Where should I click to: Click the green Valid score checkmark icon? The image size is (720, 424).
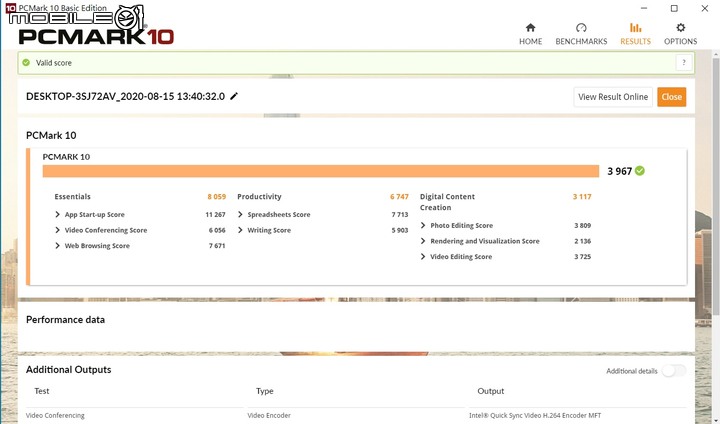[26, 62]
